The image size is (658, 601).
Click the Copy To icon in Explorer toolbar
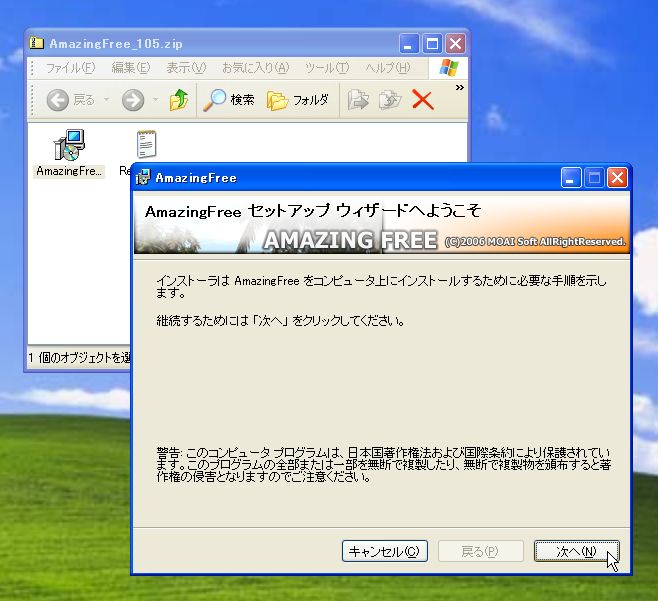point(390,100)
